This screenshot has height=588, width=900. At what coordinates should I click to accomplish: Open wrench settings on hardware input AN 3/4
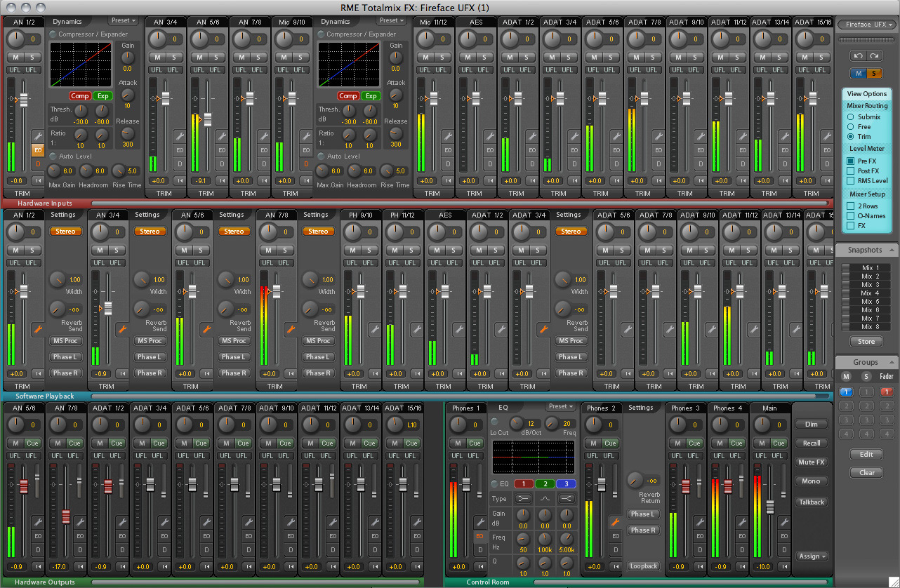pos(180,136)
